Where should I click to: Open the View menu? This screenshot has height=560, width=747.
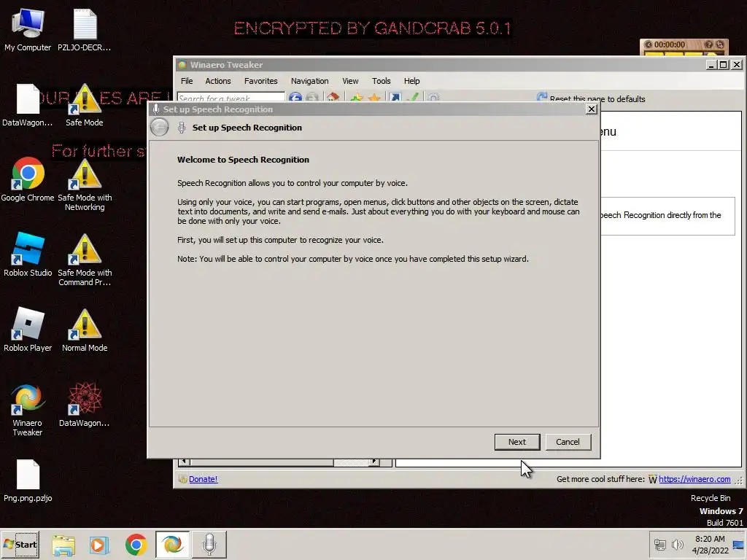(x=350, y=81)
